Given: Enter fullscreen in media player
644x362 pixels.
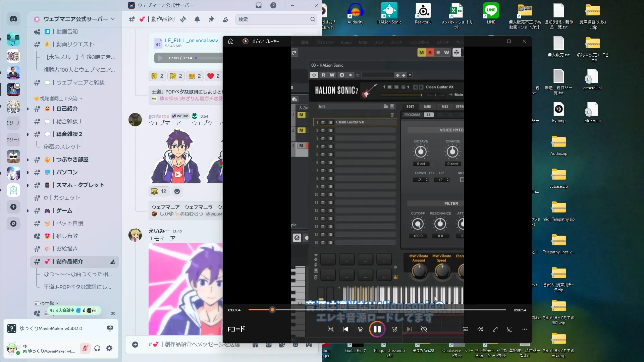Looking at the screenshot, I should click(x=495, y=329).
